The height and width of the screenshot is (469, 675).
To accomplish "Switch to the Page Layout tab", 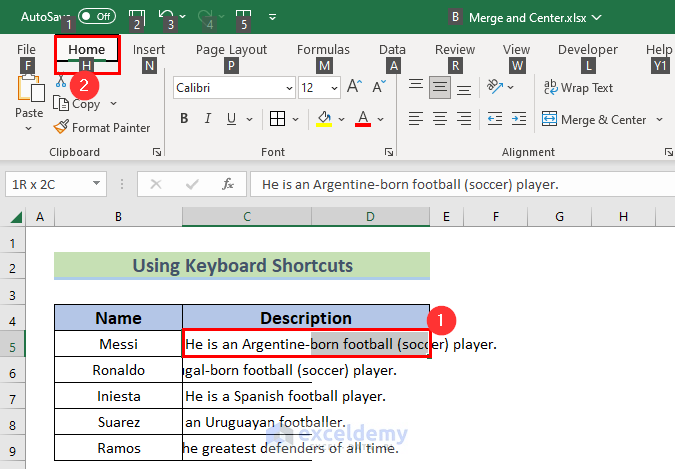I will pyautogui.click(x=231, y=50).
